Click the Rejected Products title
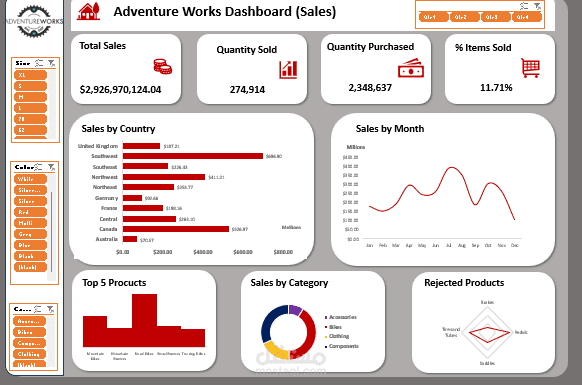582x385 pixels. coord(464,283)
